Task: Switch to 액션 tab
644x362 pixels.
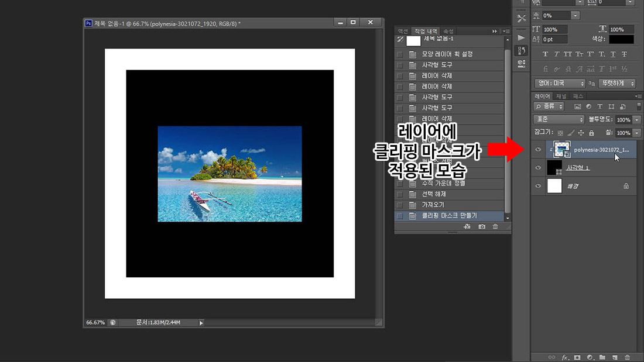Action: pos(403,31)
